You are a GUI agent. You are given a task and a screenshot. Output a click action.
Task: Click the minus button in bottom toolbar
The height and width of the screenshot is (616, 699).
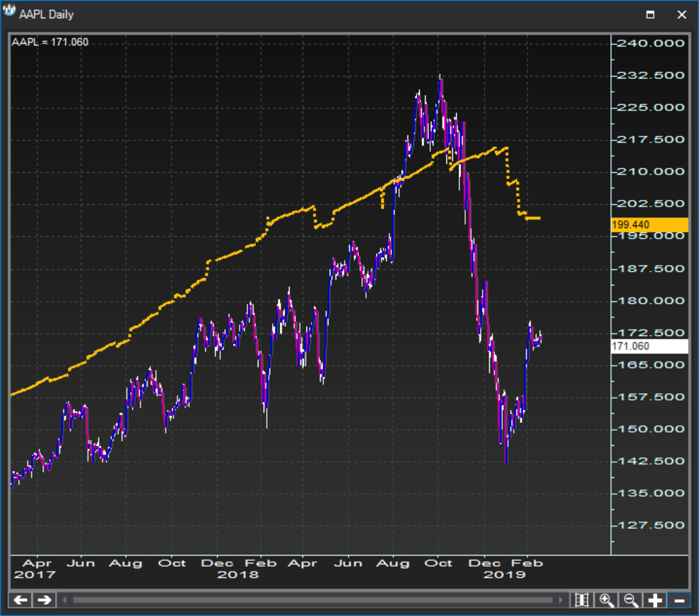tap(679, 600)
